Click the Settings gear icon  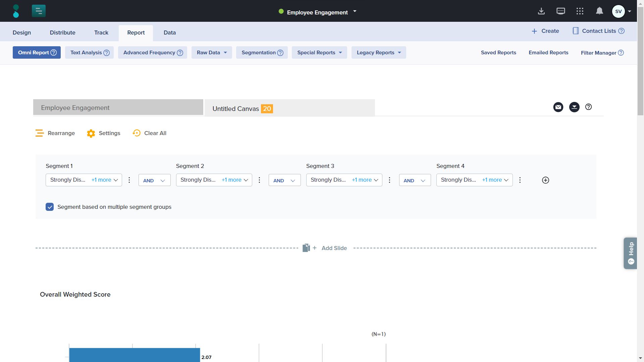91,133
